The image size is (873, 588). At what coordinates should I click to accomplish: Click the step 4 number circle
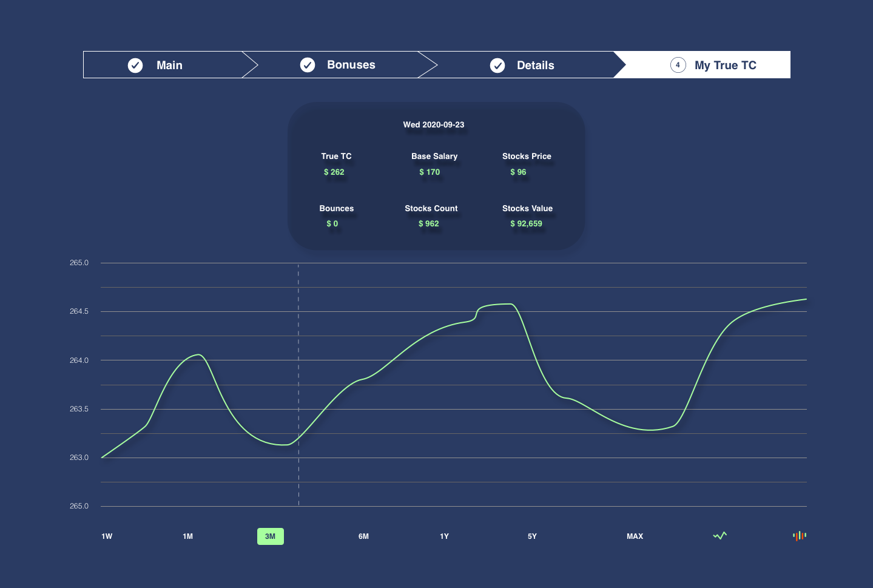[678, 65]
